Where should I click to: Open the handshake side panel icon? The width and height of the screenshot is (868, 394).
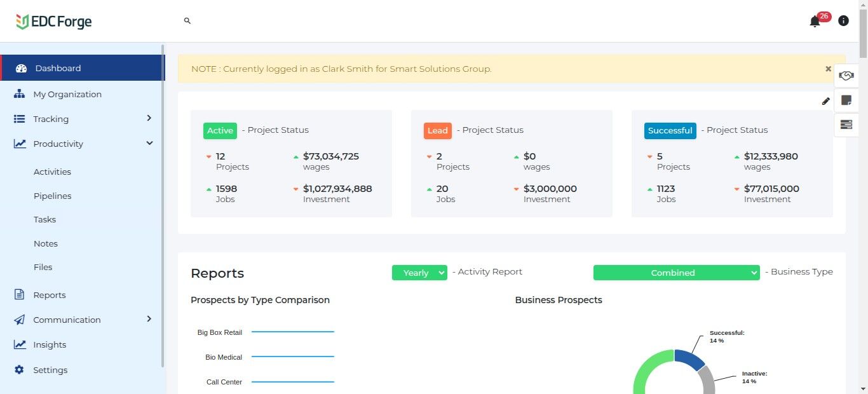coord(846,76)
